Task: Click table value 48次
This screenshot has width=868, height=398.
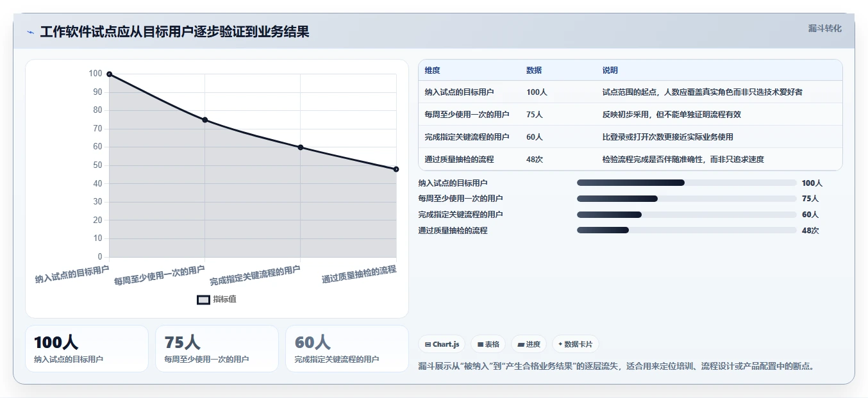Action: (x=535, y=160)
